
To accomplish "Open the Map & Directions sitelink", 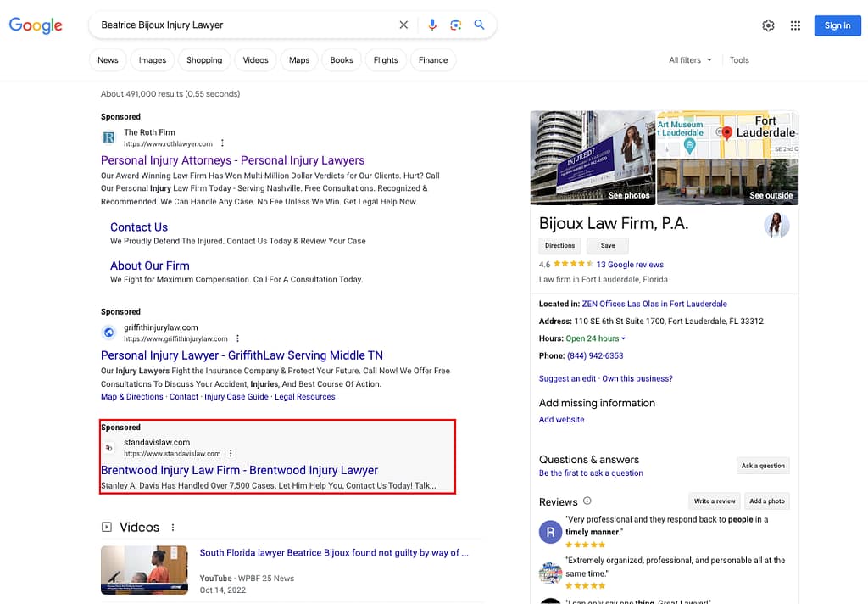I will coord(131,397).
